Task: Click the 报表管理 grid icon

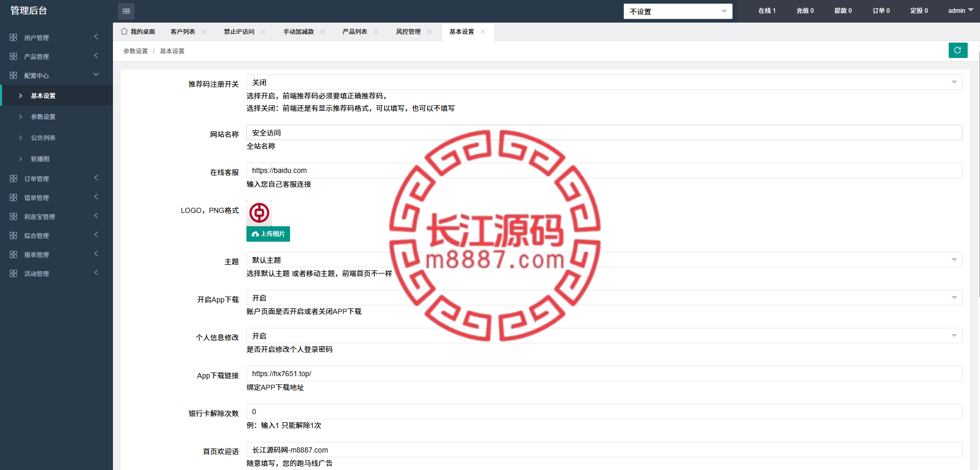Action: [x=13, y=254]
